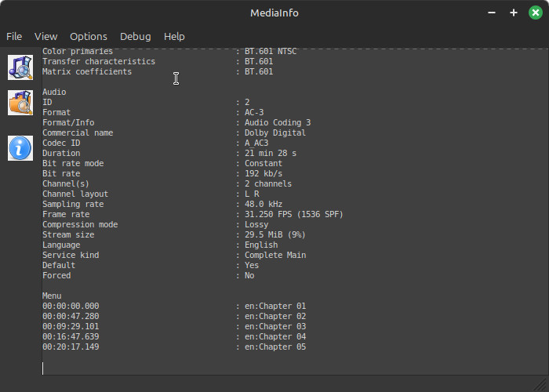Click the 'Compression mode' label
Viewport: 549px width, 392px height.
[x=80, y=224]
